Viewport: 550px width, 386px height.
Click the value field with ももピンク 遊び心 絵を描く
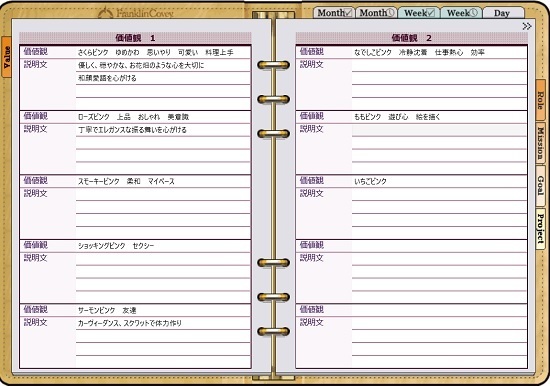click(439, 117)
